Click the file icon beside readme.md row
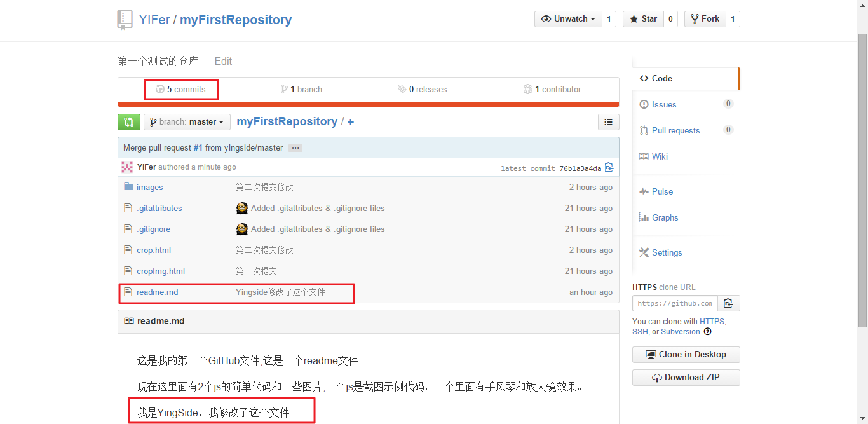Viewport: 868px width, 424px height. pyautogui.click(x=128, y=292)
